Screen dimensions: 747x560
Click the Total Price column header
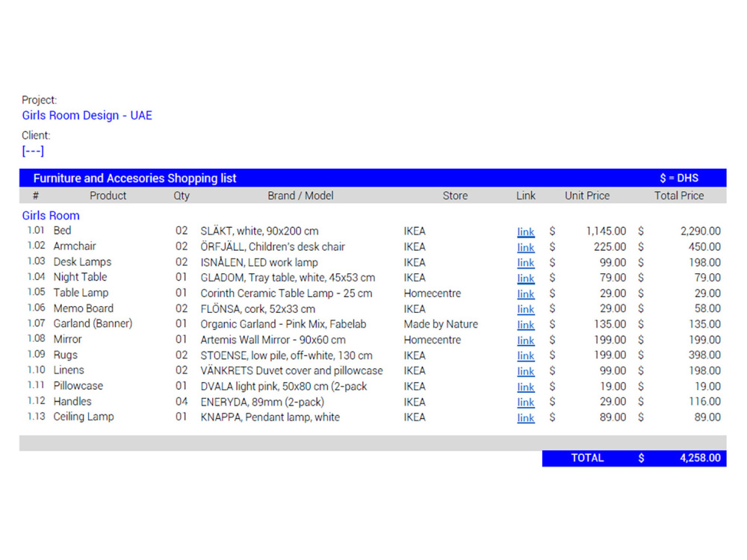coord(679,196)
